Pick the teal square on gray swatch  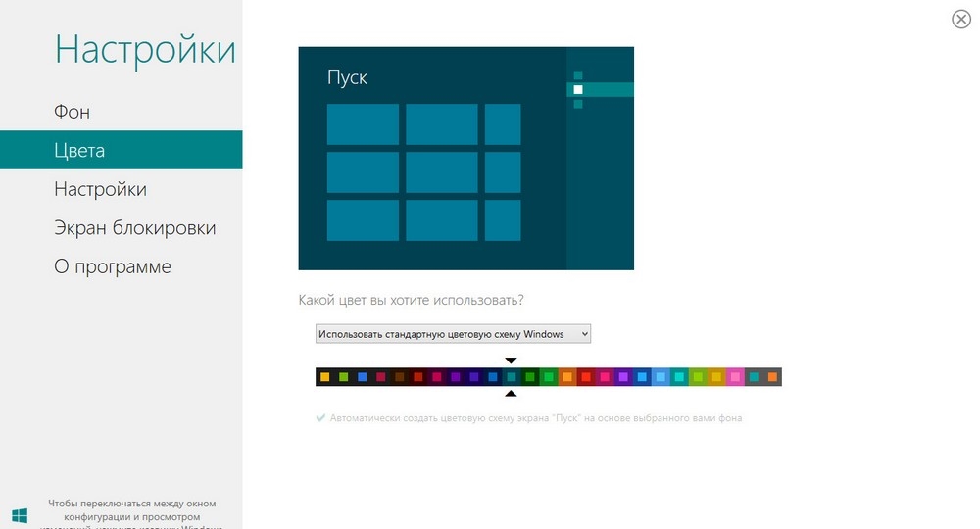[754, 376]
